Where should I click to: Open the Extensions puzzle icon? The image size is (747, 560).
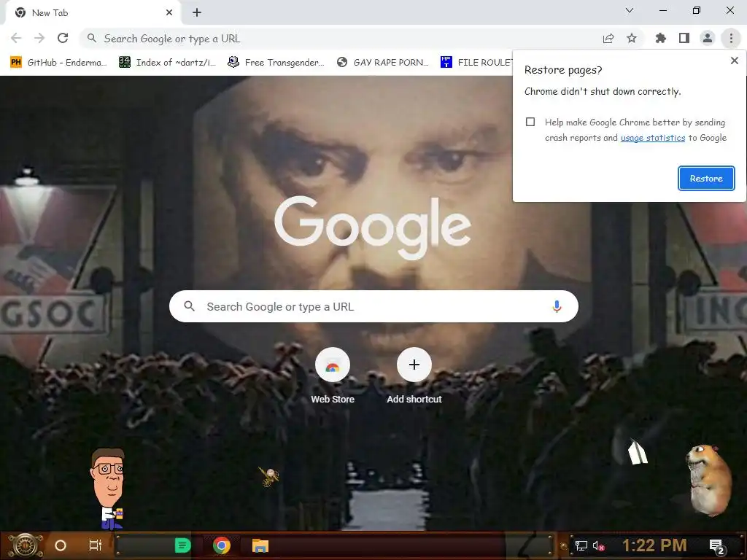(x=661, y=38)
